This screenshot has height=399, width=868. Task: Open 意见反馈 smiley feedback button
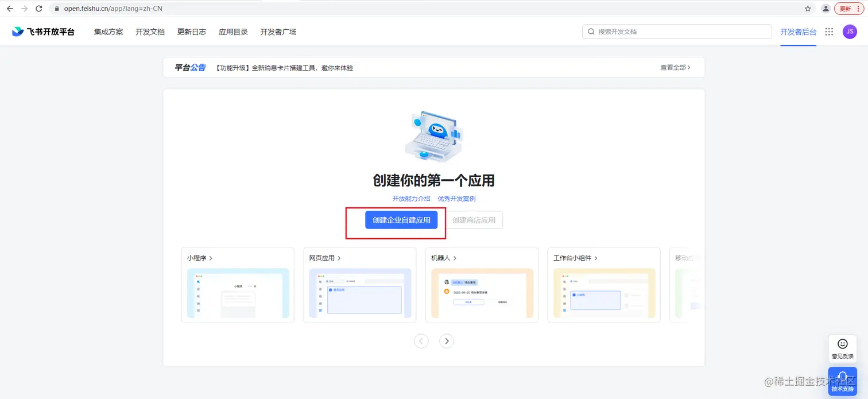pos(842,348)
